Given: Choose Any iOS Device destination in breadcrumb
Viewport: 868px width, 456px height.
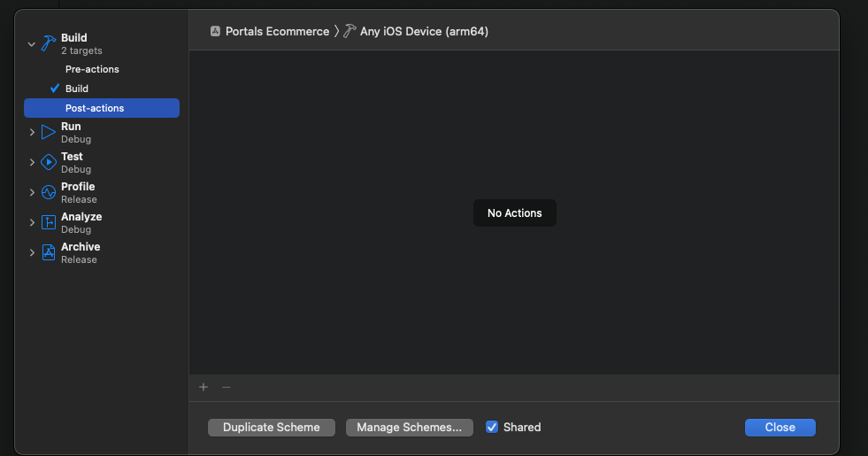Looking at the screenshot, I should tap(423, 31).
